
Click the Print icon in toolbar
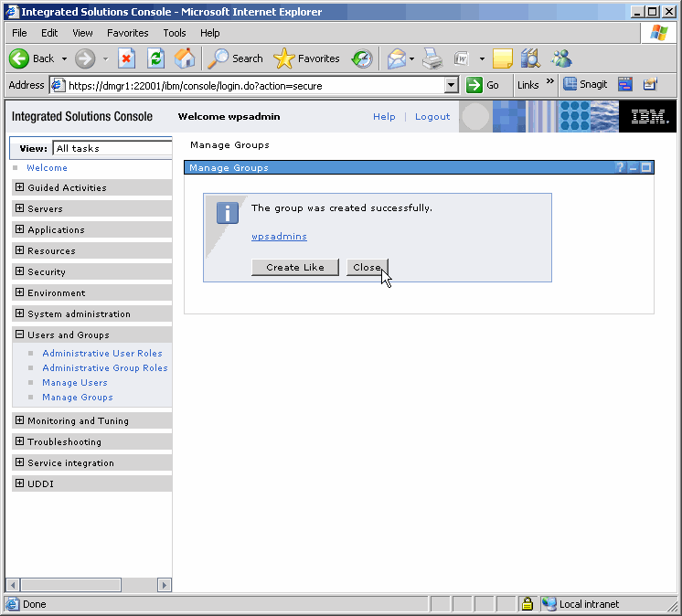tap(432, 58)
